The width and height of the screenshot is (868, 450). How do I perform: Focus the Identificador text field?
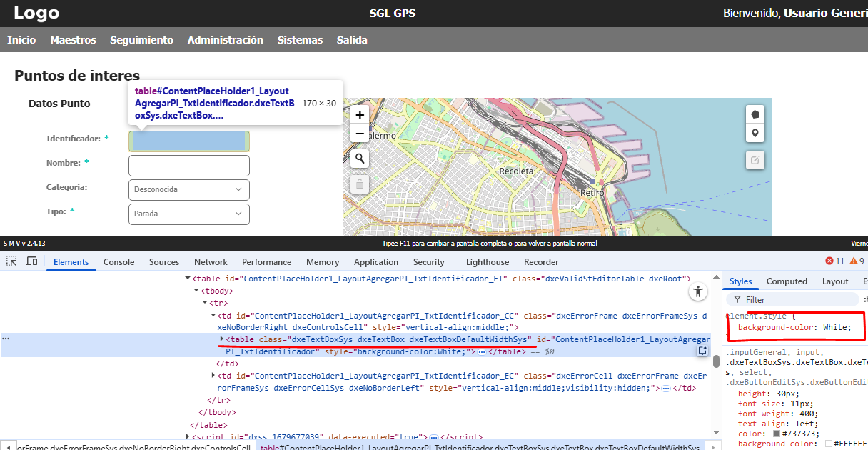(189, 141)
